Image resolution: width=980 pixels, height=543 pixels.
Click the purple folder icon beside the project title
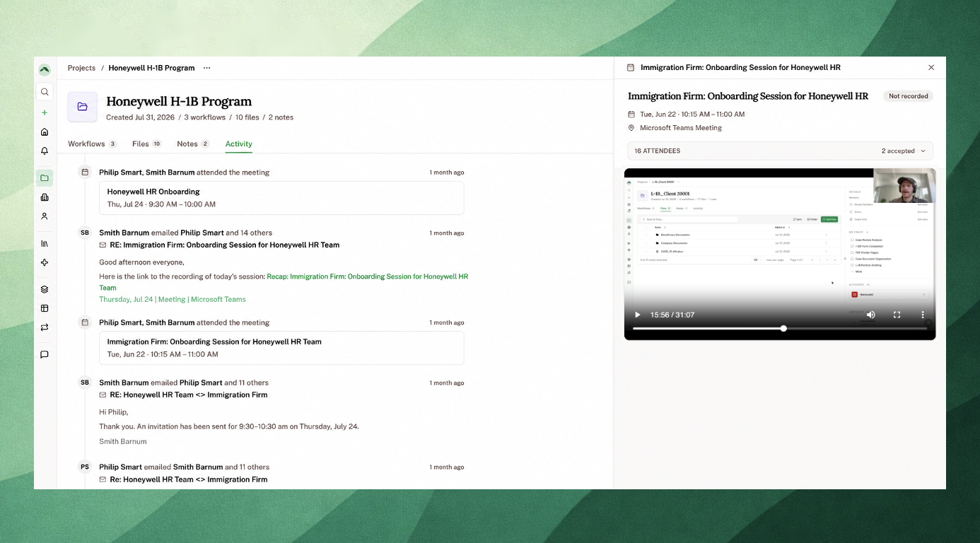point(83,107)
